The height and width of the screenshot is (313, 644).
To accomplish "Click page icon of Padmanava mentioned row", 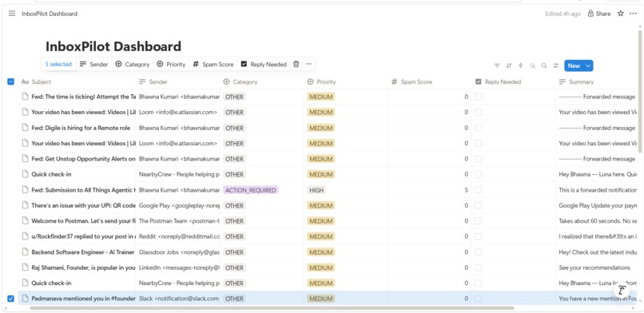I will (26, 299).
